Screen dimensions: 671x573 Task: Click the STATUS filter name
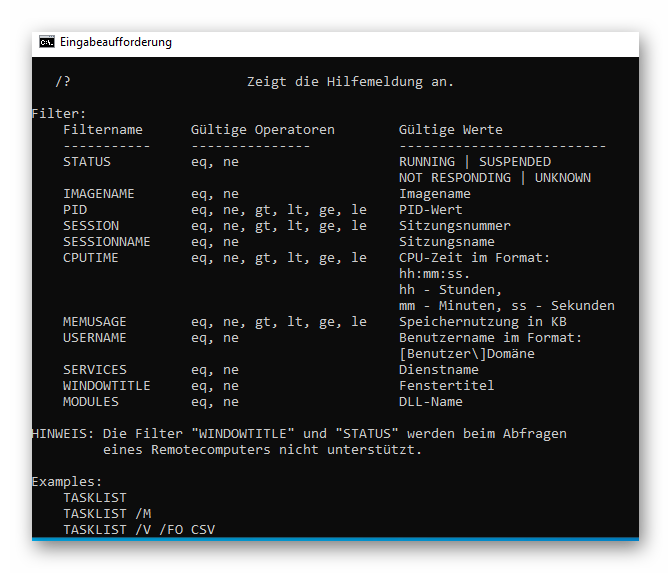tap(87, 162)
